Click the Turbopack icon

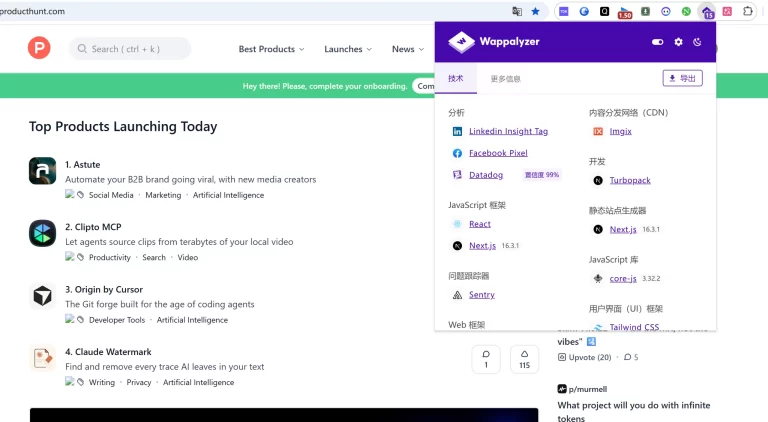pyautogui.click(x=598, y=181)
